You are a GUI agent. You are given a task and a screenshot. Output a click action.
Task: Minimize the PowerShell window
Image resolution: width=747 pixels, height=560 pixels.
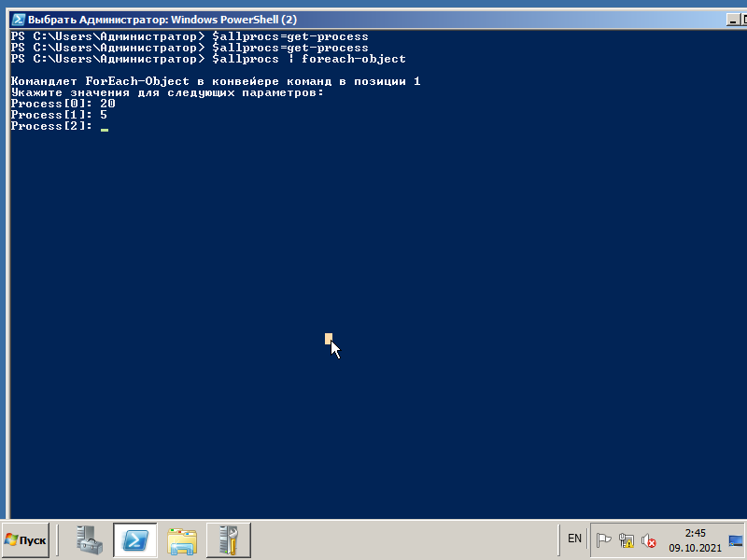pyautogui.click(x=733, y=20)
